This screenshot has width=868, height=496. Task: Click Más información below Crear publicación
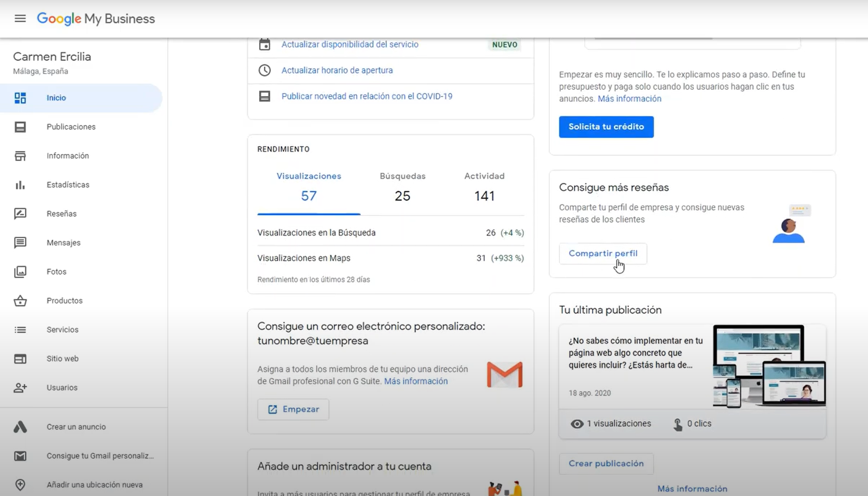click(692, 489)
